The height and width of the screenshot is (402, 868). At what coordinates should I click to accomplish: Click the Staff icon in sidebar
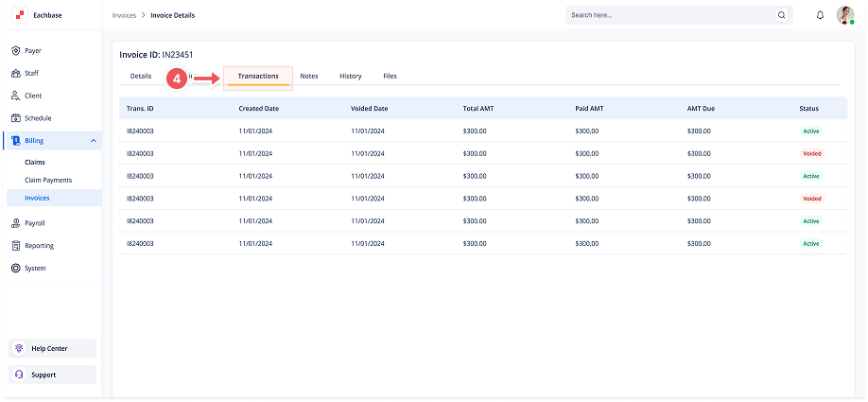pyautogui.click(x=16, y=73)
